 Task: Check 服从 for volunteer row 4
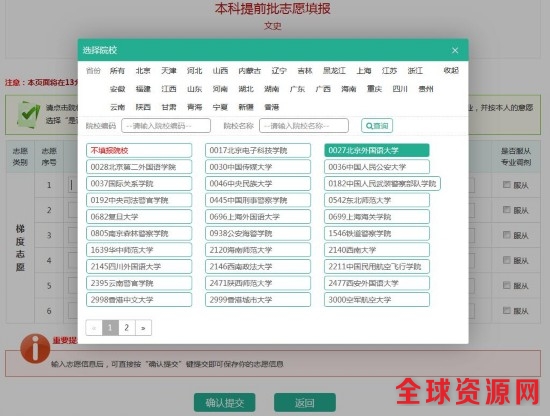(x=506, y=260)
